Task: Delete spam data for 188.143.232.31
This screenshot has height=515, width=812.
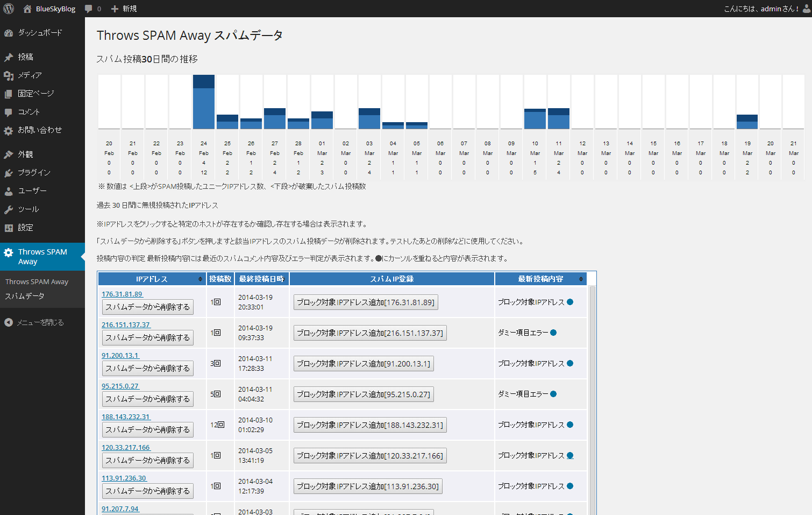Action: coord(148,429)
